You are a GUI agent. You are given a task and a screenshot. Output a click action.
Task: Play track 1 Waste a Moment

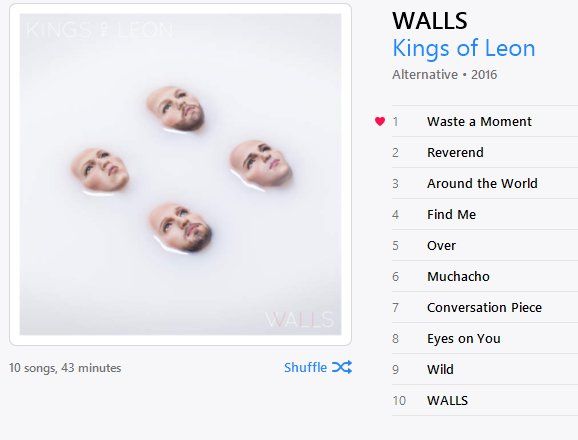(x=479, y=122)
